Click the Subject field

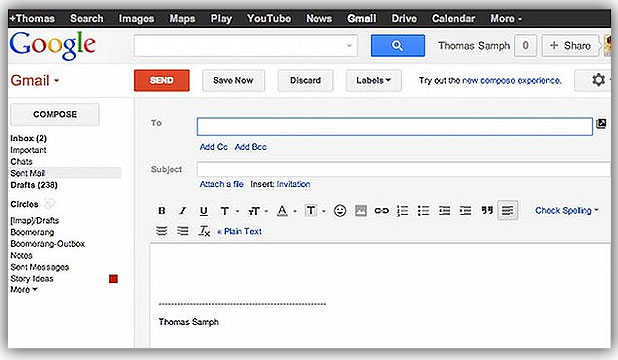click(x=404, y=169)
